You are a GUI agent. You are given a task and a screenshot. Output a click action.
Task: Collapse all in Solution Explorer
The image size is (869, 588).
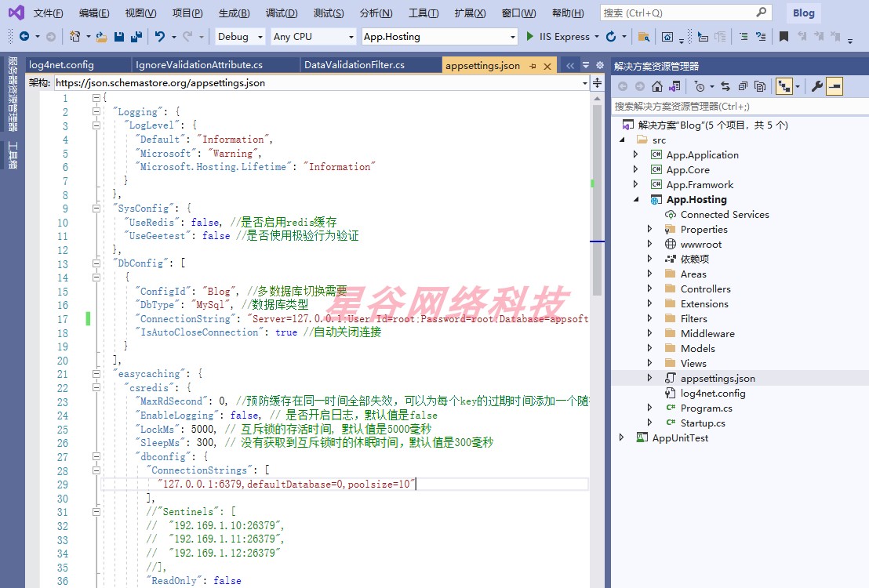click(x=743, y=86)
